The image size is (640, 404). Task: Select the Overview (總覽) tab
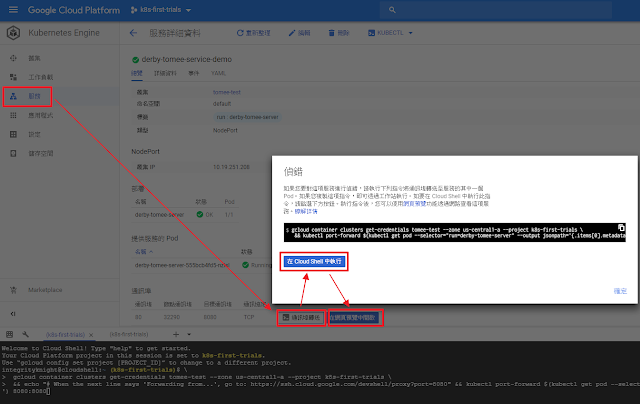click(x=137, y=73)
